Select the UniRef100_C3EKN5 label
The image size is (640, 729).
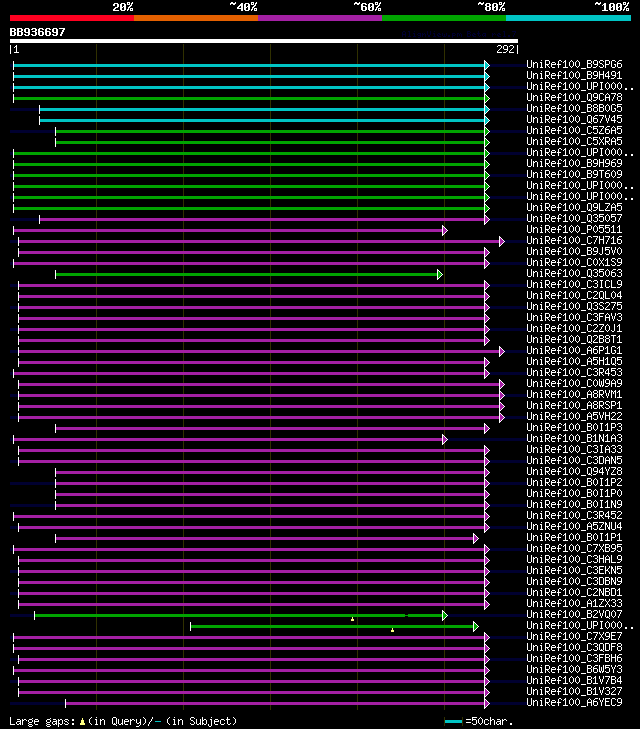[x=574, y=570]
